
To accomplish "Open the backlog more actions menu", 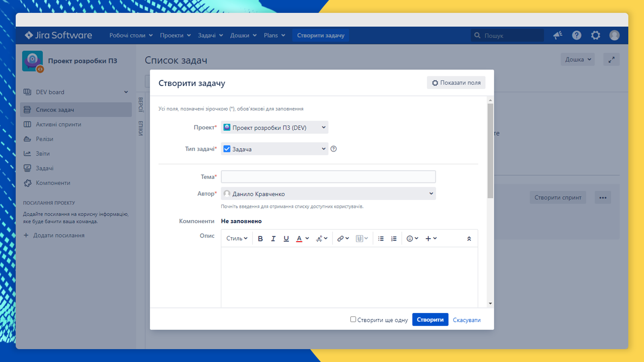I will [x=603, y=197].
